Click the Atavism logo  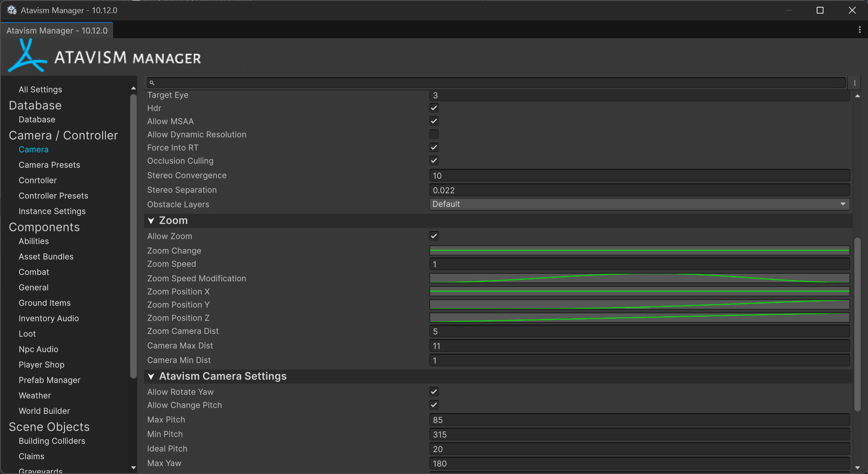pyautogui.click(x=27, y=56)
